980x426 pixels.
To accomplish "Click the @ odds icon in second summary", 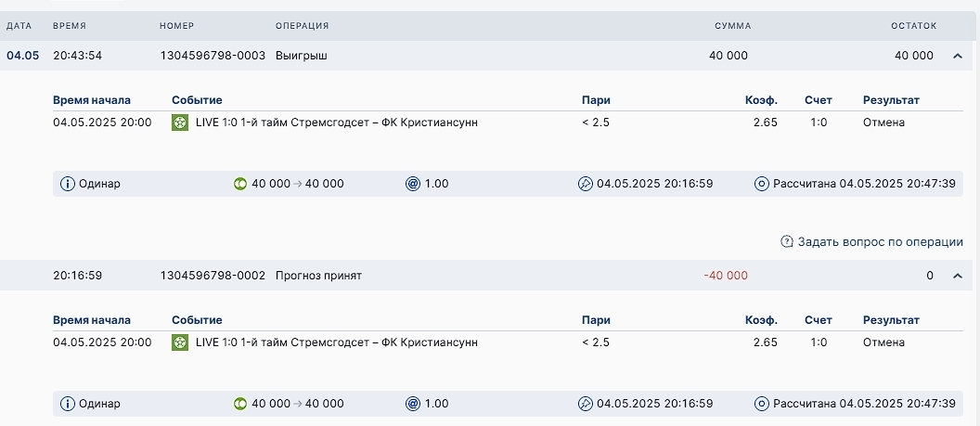I will 412,404.
